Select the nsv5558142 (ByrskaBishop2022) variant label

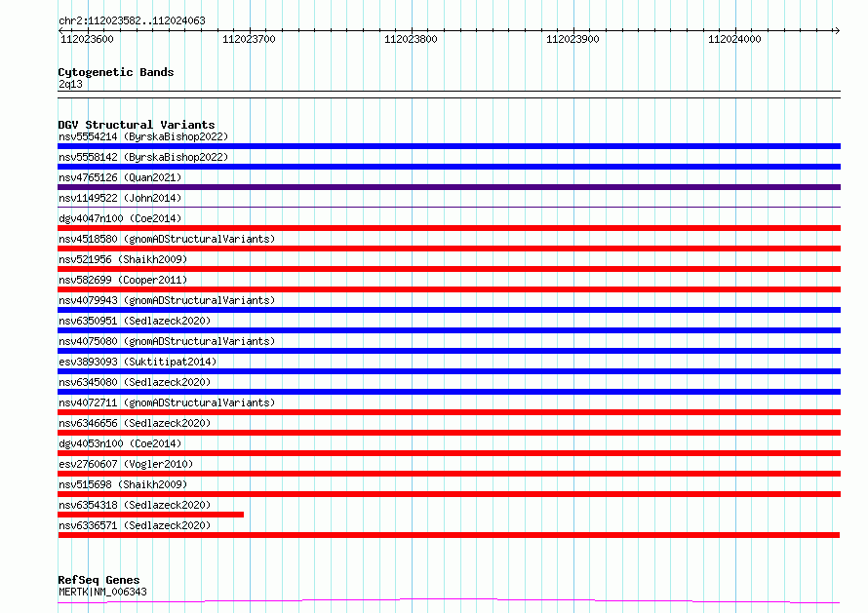coord(143,157)
